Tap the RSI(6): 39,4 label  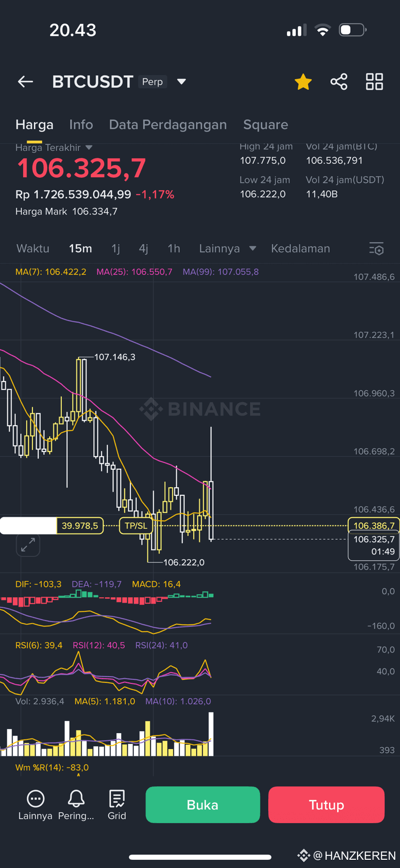tap(39, 645)
